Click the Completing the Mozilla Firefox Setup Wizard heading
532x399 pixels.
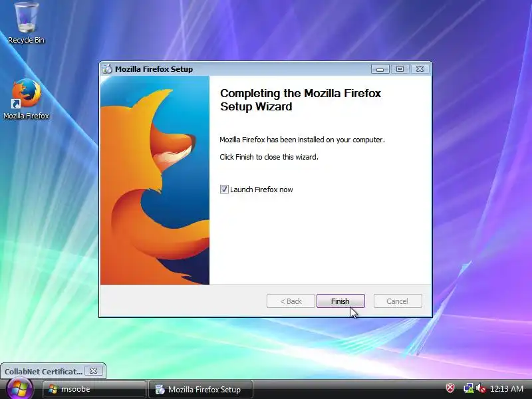pyautogui.click(x=301, y=100)
